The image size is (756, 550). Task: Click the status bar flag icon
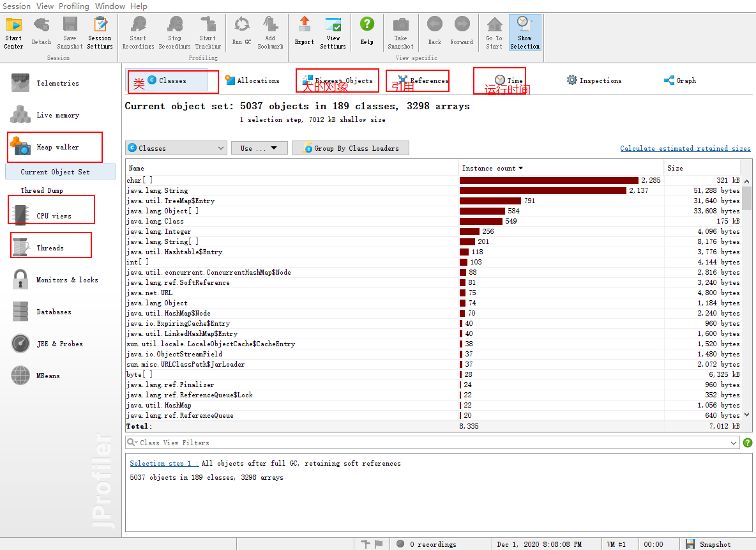click(x=379, y=544)
